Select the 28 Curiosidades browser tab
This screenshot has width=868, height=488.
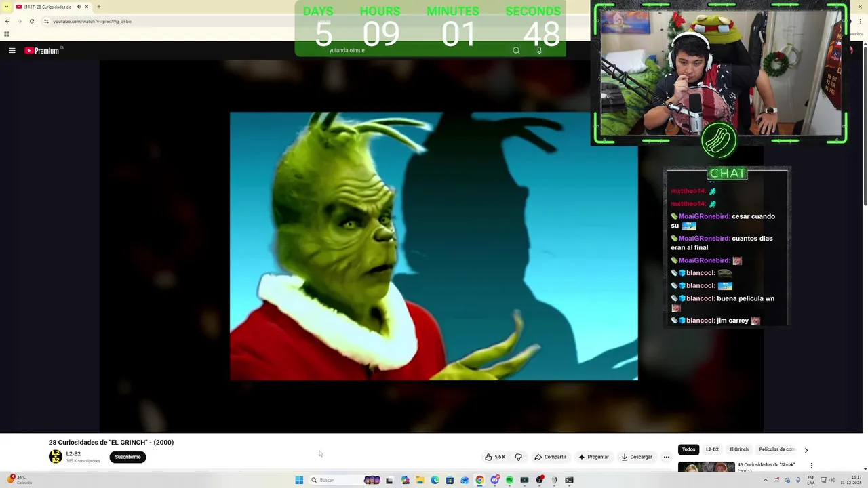tap(53, 7)
